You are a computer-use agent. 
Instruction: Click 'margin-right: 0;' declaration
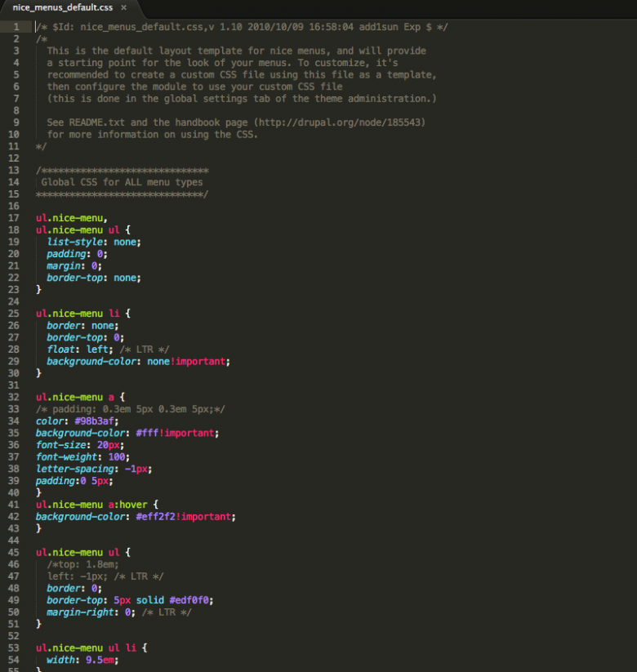[x=91, y=612]
